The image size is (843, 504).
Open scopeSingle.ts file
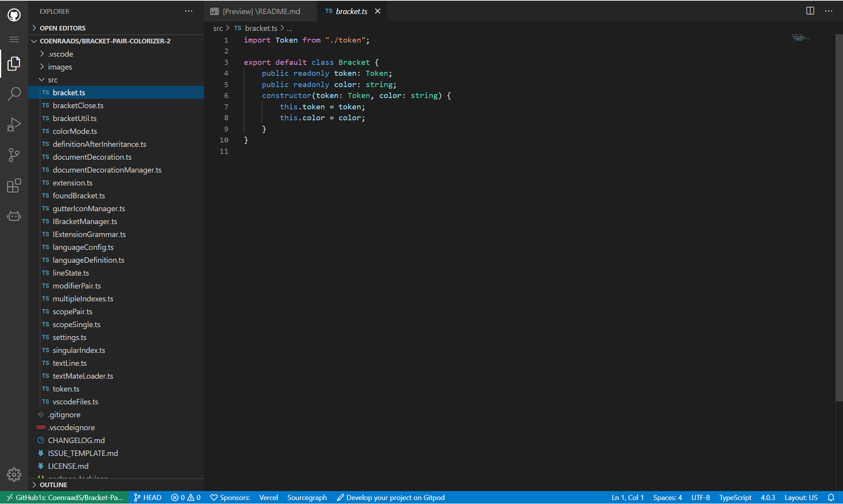click(116, 325)
